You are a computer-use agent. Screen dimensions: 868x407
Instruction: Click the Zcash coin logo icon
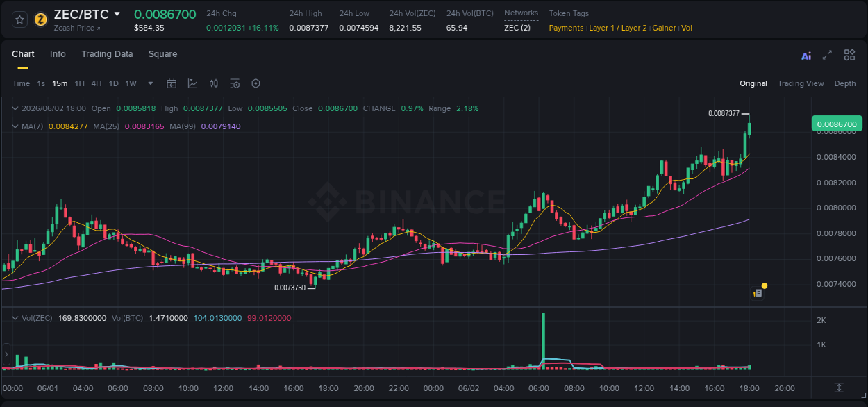point(40,19)
